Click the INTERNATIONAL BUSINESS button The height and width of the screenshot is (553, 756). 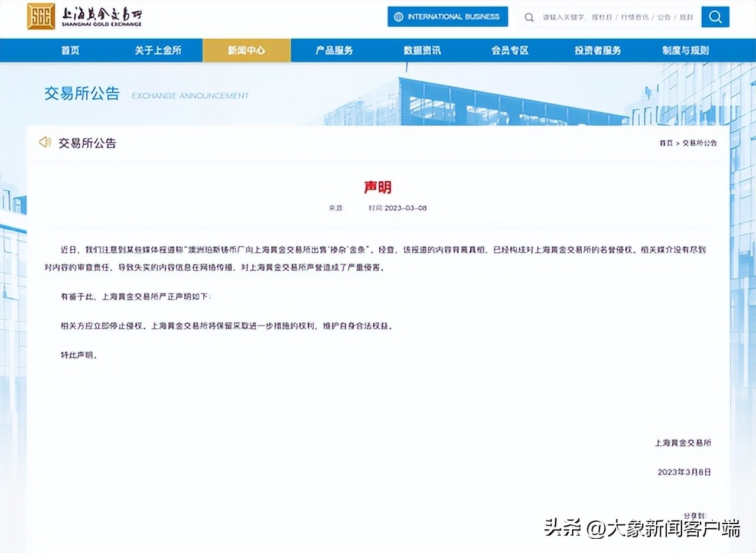[x=447, y=17]
